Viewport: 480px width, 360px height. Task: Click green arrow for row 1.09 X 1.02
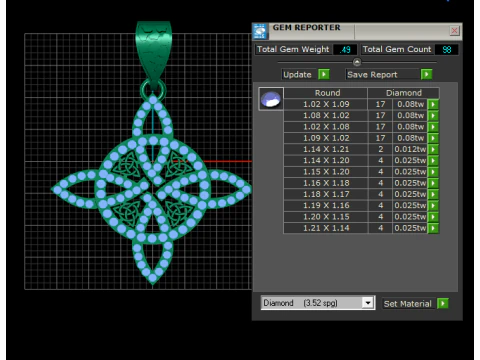[x=433, y=138]
